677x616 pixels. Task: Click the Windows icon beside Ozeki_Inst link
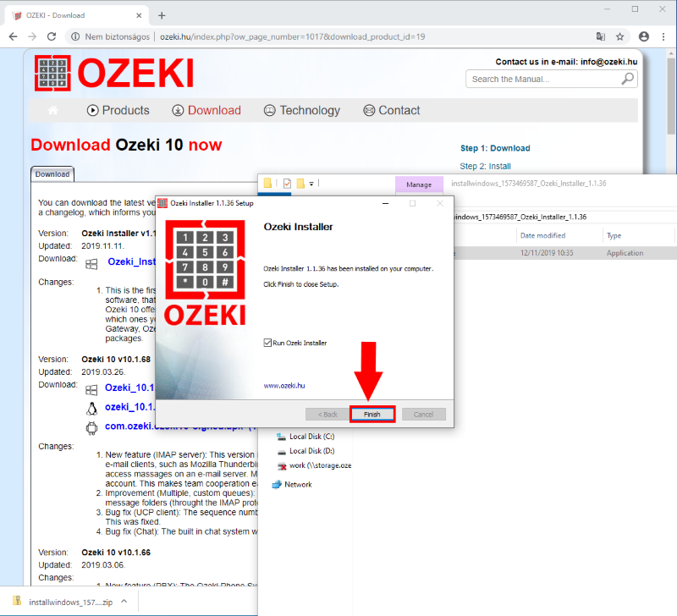[91, 264]
